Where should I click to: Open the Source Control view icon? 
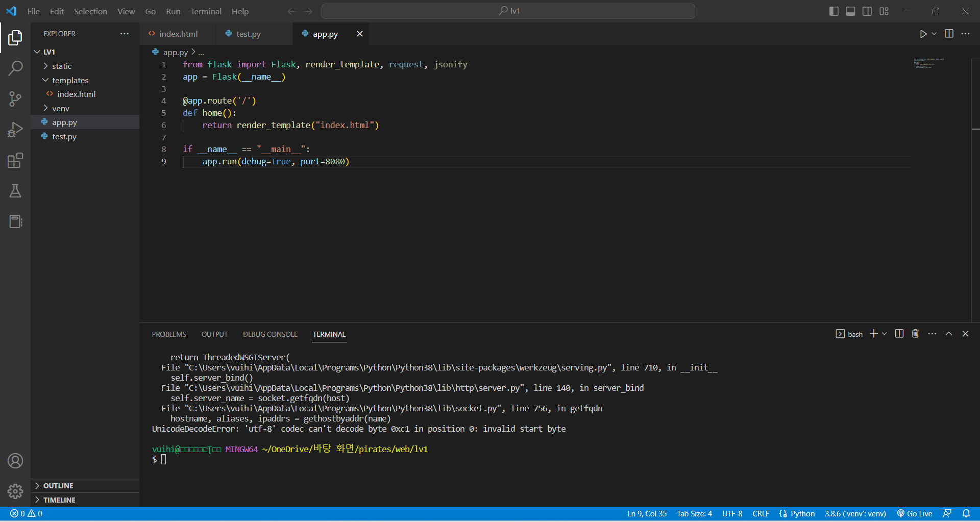15,99
